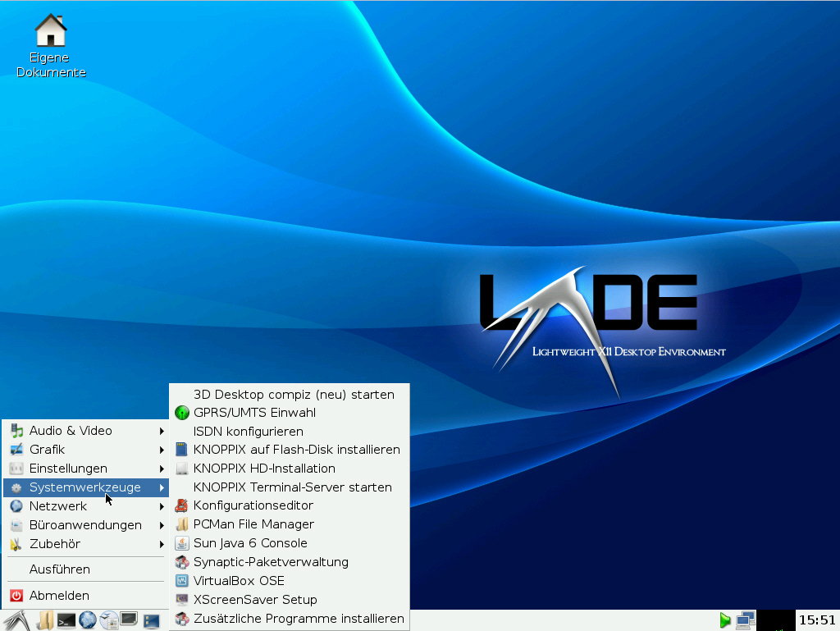The width and height of the screenshot is (840, 631).
Task: Click the Zusätzliche Programme installieren icon
Action: (x=182, y=619)
